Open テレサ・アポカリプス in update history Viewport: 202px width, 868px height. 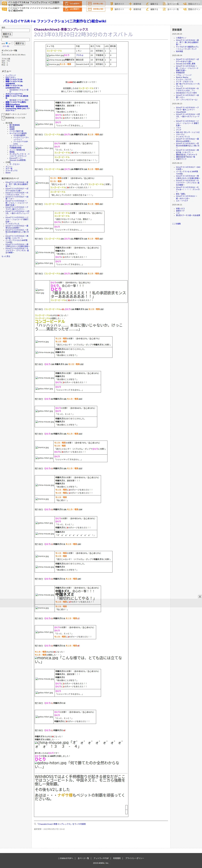point(185,82)
